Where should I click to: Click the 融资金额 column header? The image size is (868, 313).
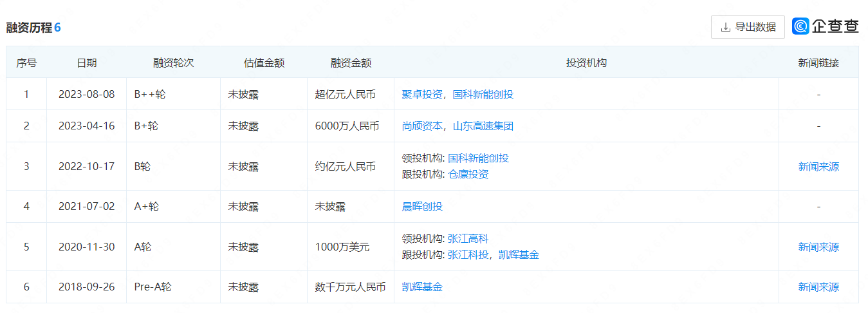pyautogui.click(x=351, y=63)
